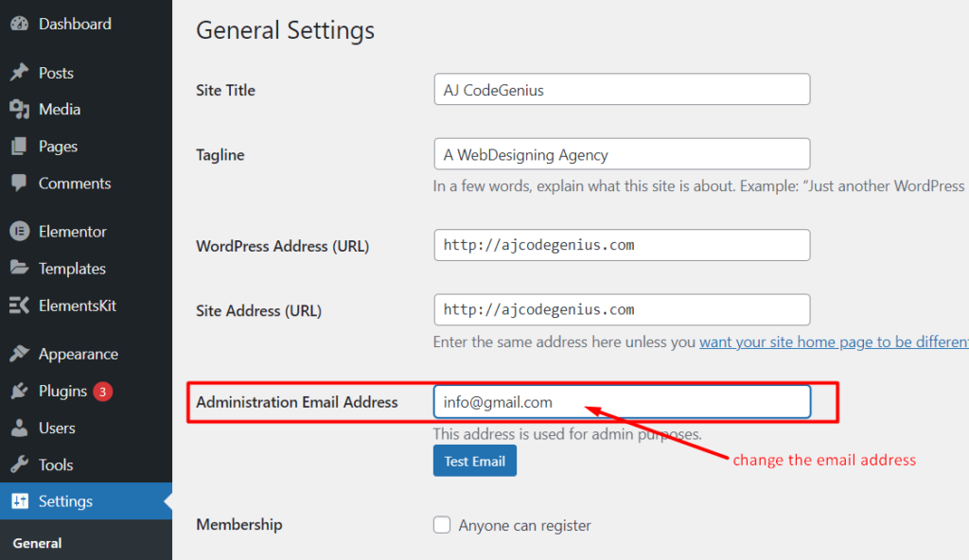
Task: Focus the Site Address URL field
Action: (x=622, y=309)
